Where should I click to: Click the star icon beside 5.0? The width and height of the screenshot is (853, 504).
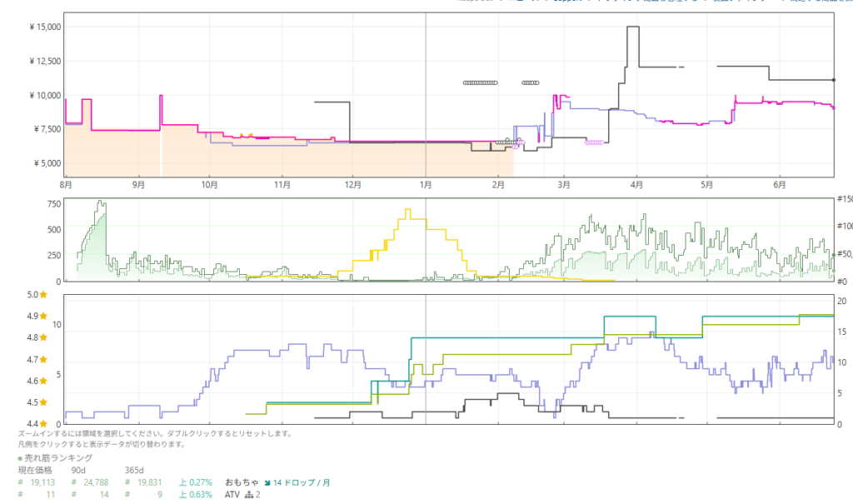[43, 294]
